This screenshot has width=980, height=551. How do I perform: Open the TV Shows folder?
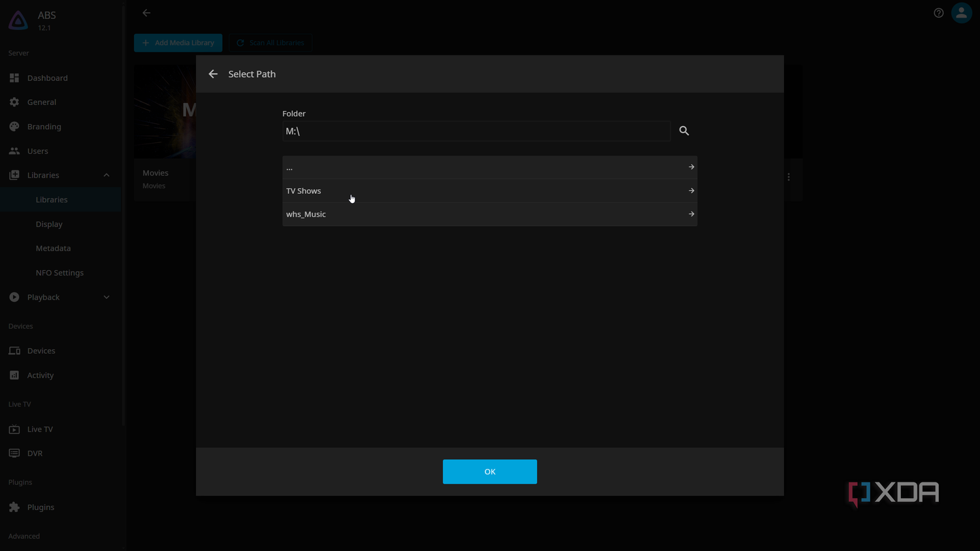(489, 191)
